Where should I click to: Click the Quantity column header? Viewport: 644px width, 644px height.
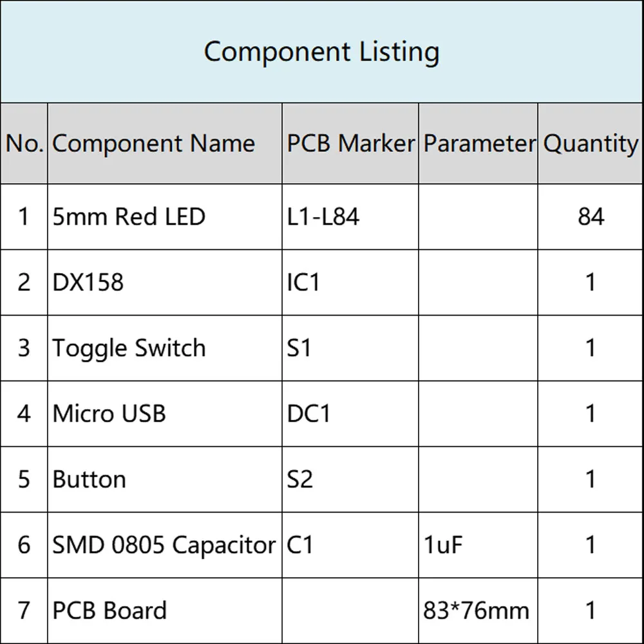(x=590, y=144)
